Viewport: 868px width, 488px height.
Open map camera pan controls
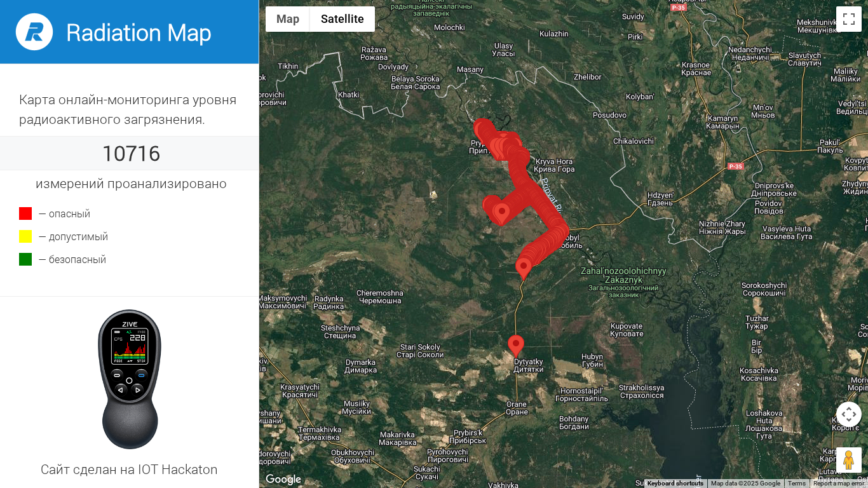848,414
